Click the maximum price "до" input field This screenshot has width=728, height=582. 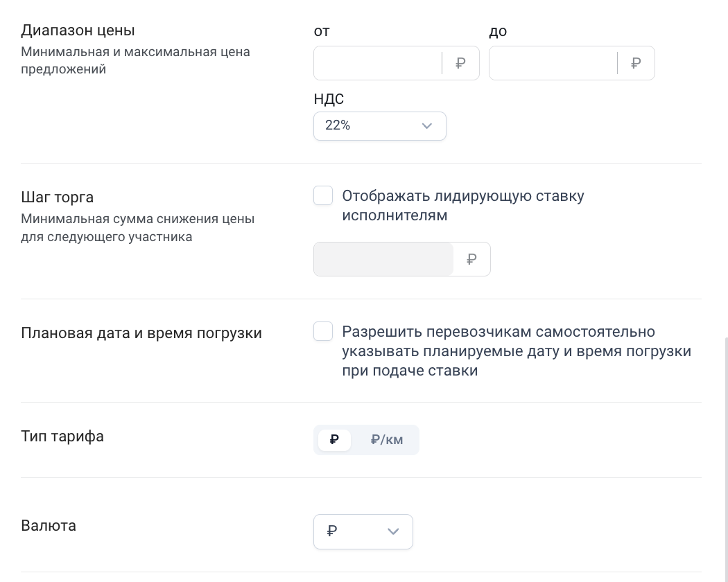pyautogui.click(x=553, y=63)
